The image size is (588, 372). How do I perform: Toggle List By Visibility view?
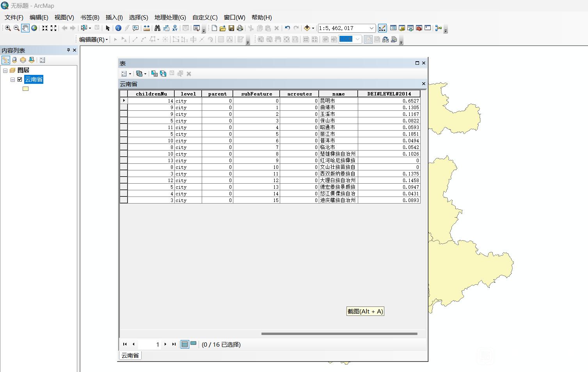pos(23,60)
